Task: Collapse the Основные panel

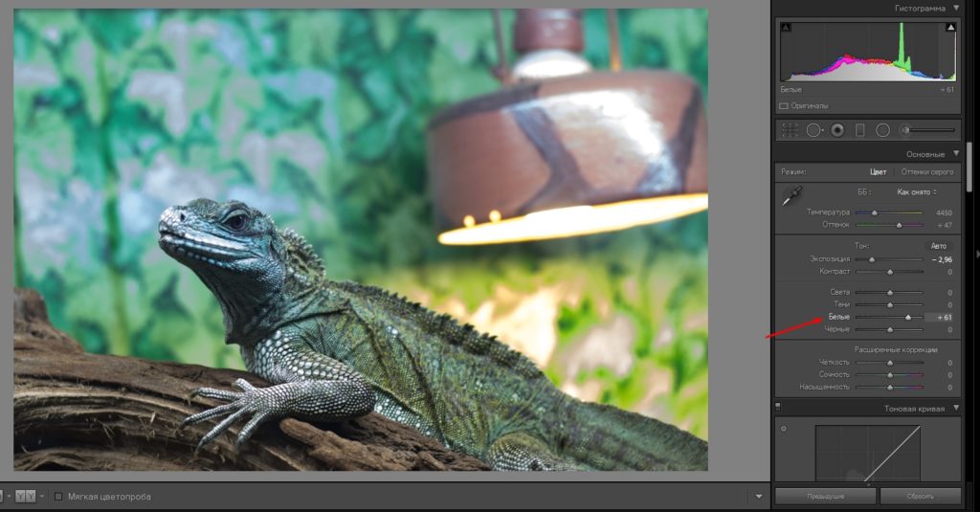Action: pyautogui.click(x=955, y=154)
